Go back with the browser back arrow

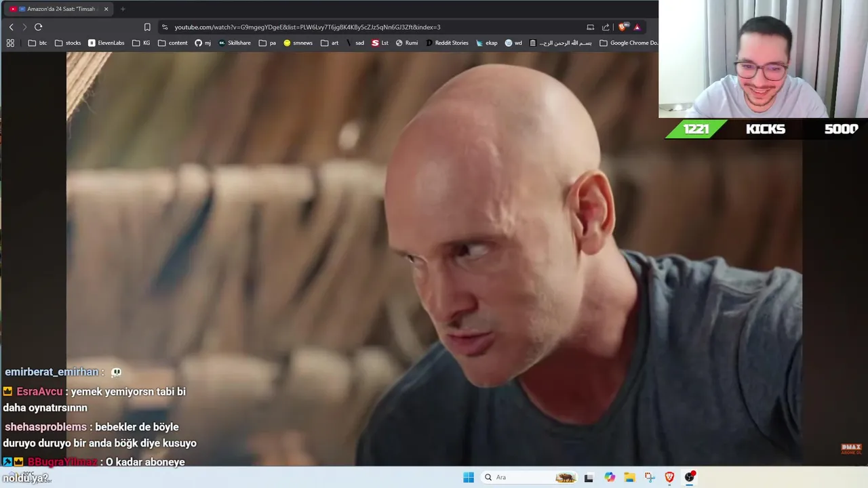point(11,27)
